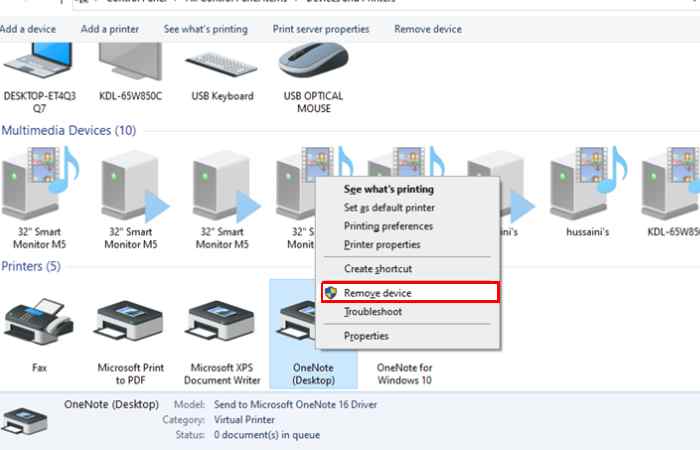Viewport: 700px width, 450px height.
Task: Select the OneNote for Windows 10 printer label
Action: click(404, 374)
